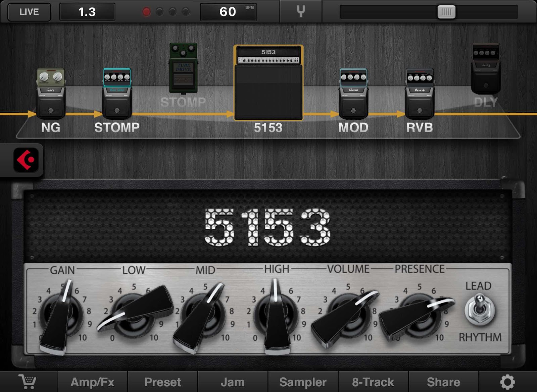Select the bypassed Tube Drive stomp pedal
This screenshot has height=392, width=537.
point(183,68)
